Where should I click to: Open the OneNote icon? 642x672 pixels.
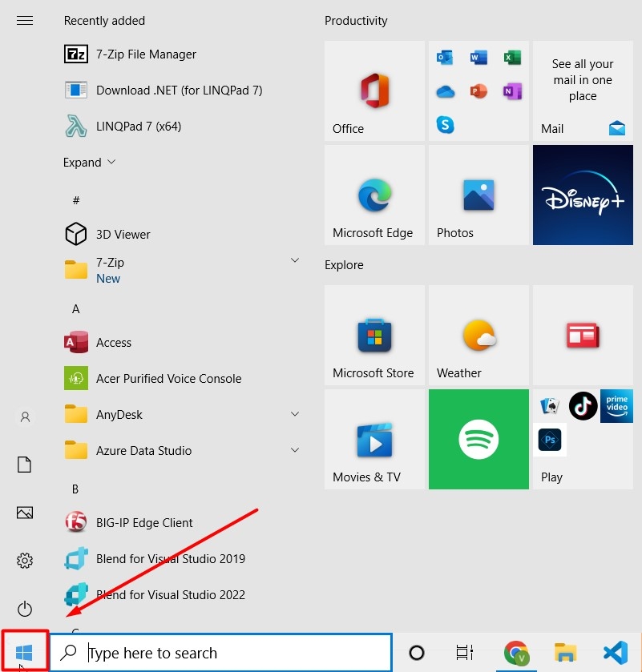pos(513,91)
